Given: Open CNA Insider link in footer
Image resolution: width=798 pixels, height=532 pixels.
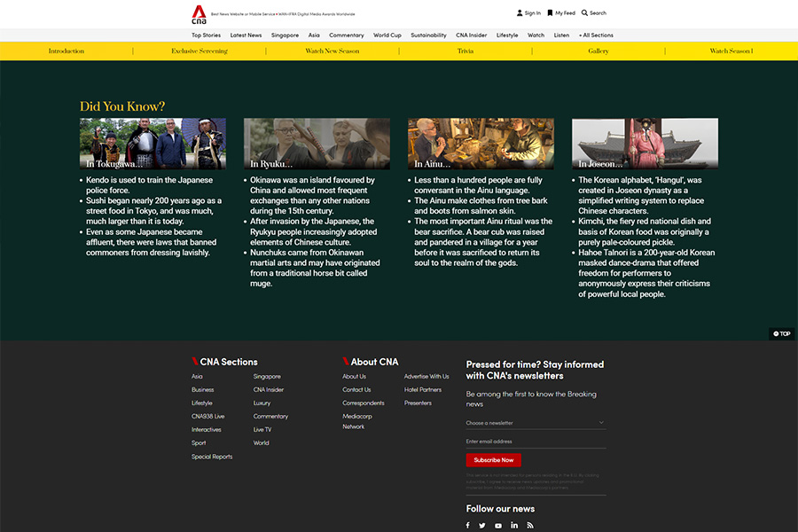Looking at the screenshot, I should pyautogui.click(x=269, y=390).
